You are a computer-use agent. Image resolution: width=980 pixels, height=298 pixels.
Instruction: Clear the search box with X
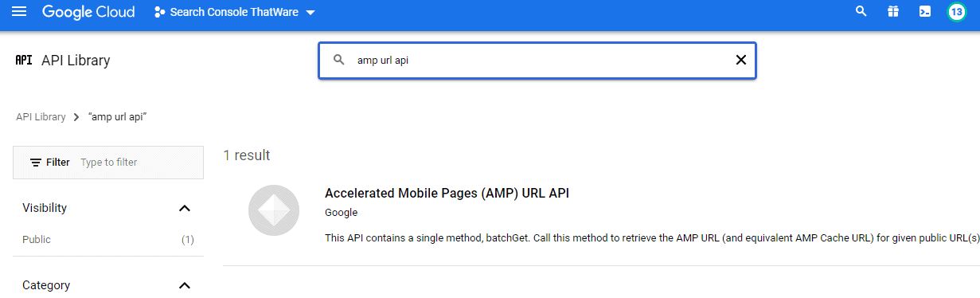pos(740,61)
